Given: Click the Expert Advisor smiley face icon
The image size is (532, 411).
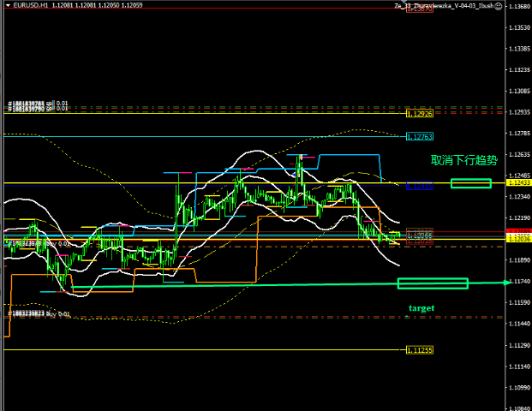Looking at the screenshot, I should [x=499, y=6].
